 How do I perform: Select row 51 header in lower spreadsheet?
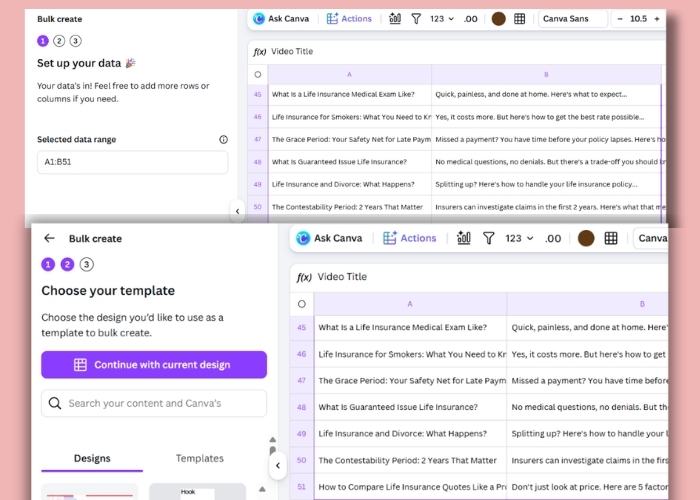coord(302,487)
